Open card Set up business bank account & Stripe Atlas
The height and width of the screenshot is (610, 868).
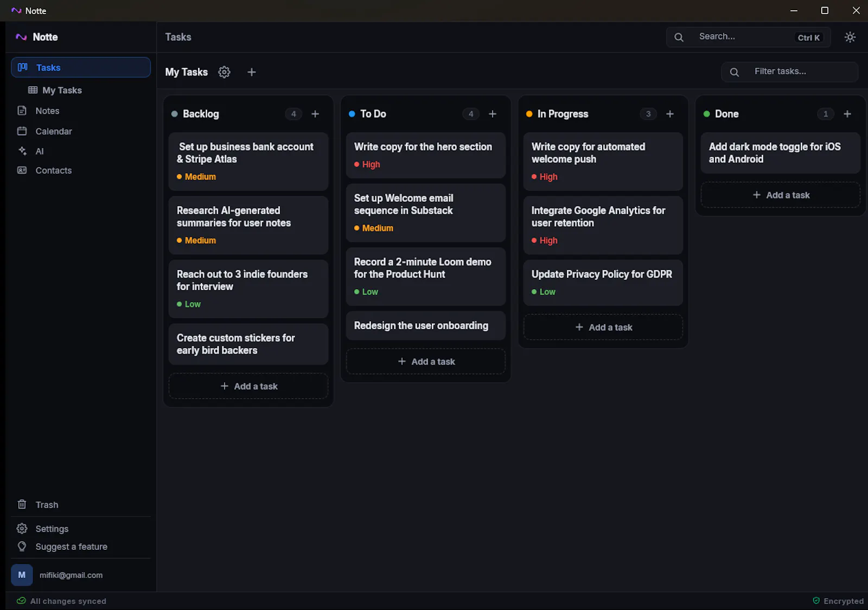point(248,162)
